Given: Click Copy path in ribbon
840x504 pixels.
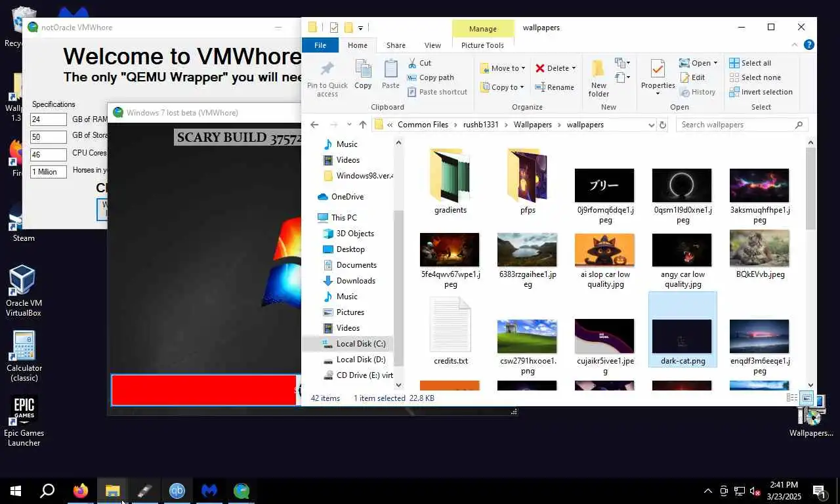Looking at the screenshot, I should 430,77.
